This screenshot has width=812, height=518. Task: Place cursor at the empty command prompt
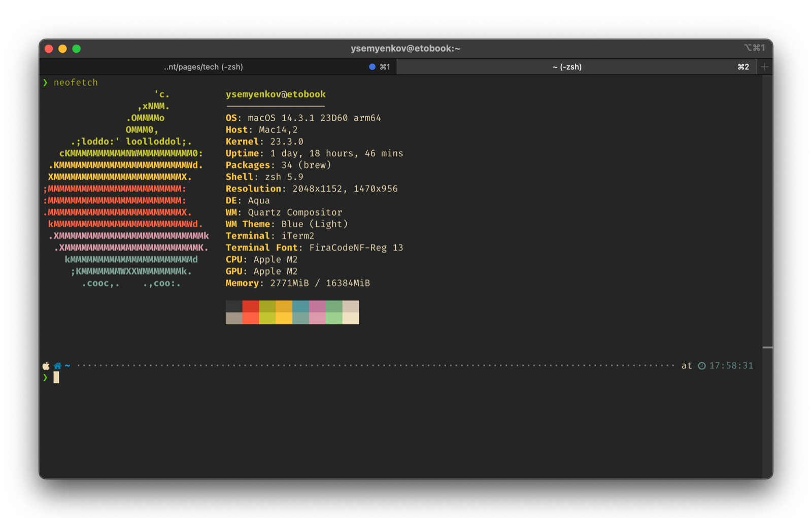(x=56, y=377)
